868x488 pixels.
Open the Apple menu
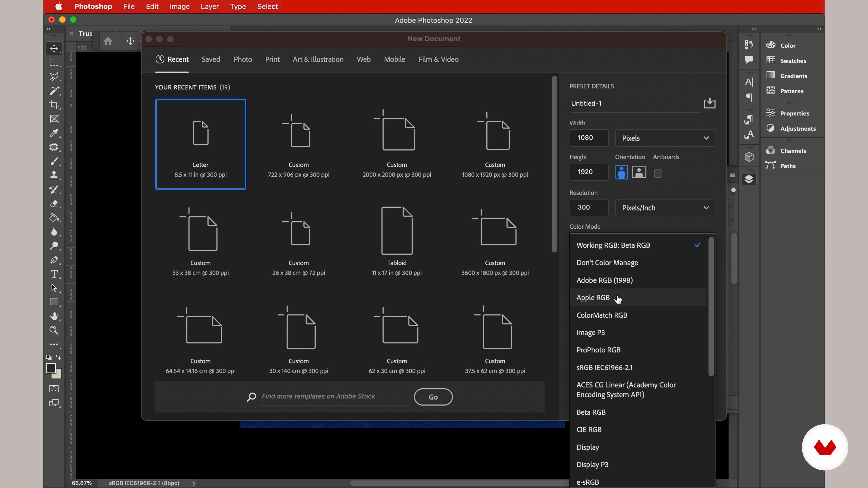[59, 6]
